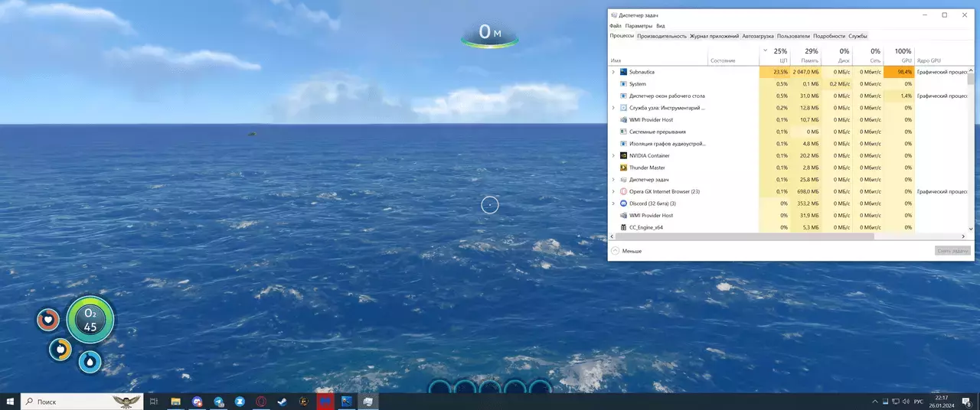Viewport: 980px width, 410px height.
Task: Click the taskbar clock showing 22:17
Action: (941, 402)
